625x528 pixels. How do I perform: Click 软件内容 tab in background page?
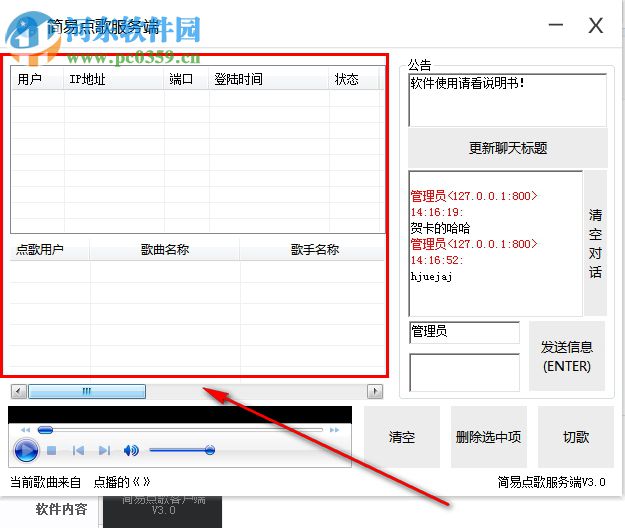click(61, 509)
